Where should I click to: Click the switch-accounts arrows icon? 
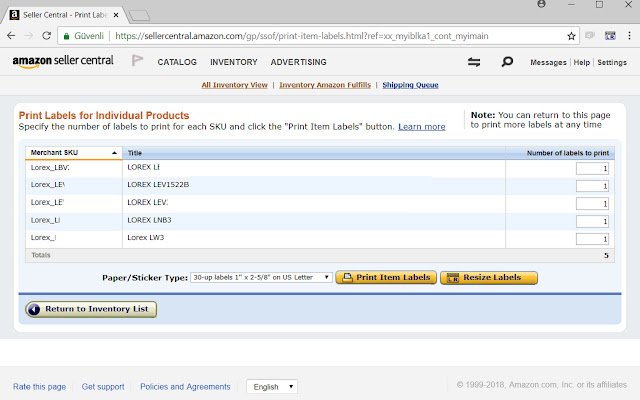pos(474,62)
